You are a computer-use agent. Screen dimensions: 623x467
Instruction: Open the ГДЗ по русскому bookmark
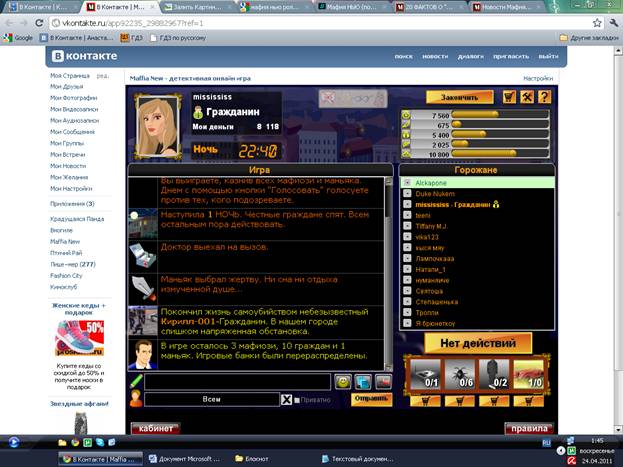pyautogui.click(x=178, y=38)
